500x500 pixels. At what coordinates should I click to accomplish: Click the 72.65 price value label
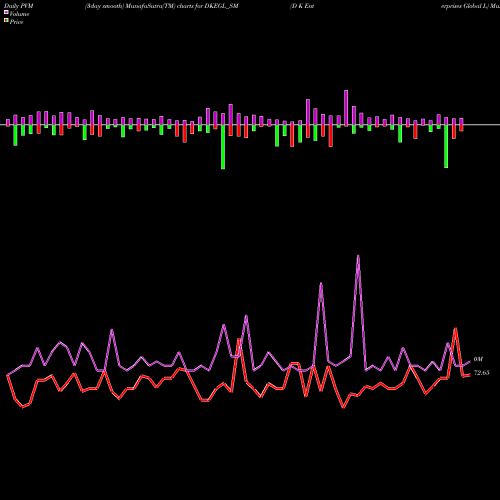click(x=482, y=373)
